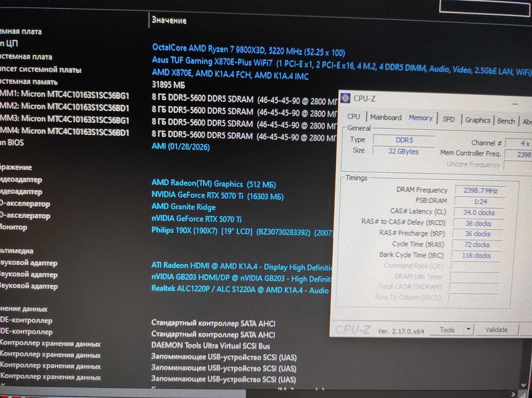Screen dimensions: 532x398
Task: Open the NVIDIA GeForce RTX 5070 Ti (16303 МБ) link
Action: click(x=217, y=196)
